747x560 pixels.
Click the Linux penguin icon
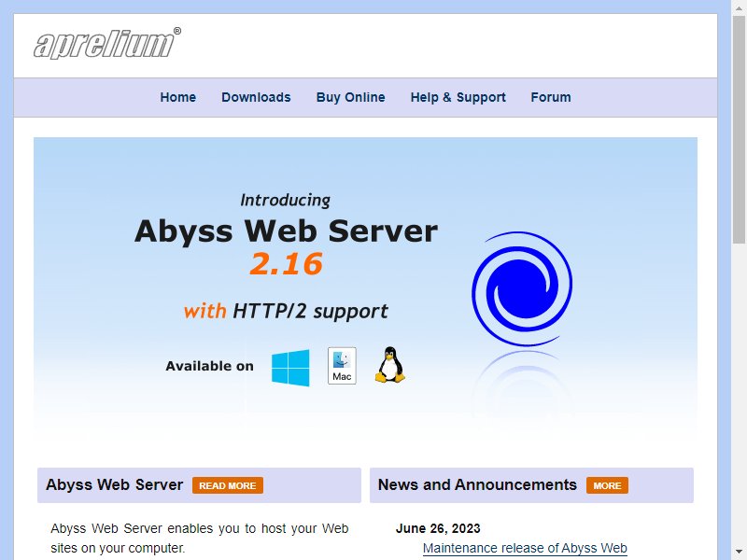389,365
